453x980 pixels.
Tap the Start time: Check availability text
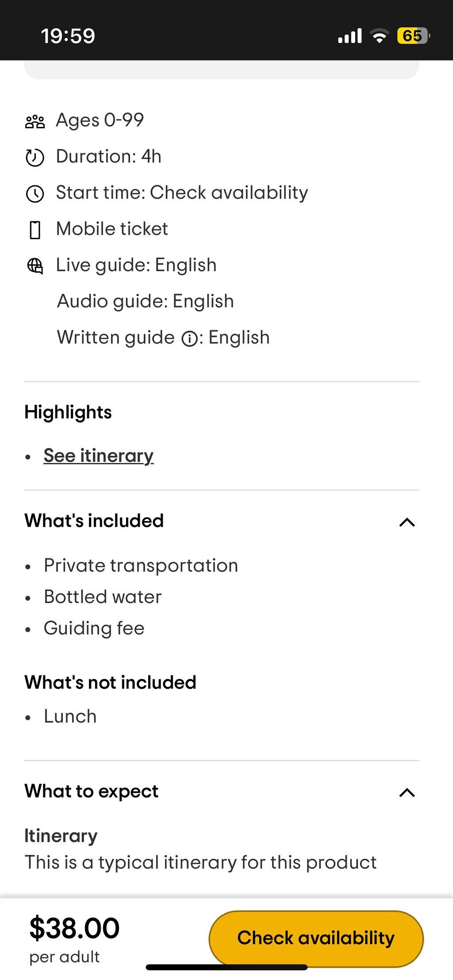182,193
